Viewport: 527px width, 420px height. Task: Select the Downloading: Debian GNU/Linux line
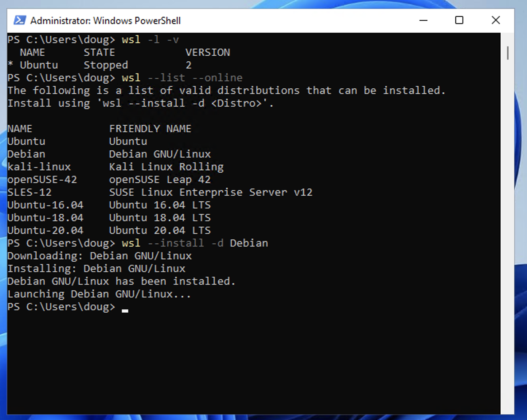coord(100,256)
